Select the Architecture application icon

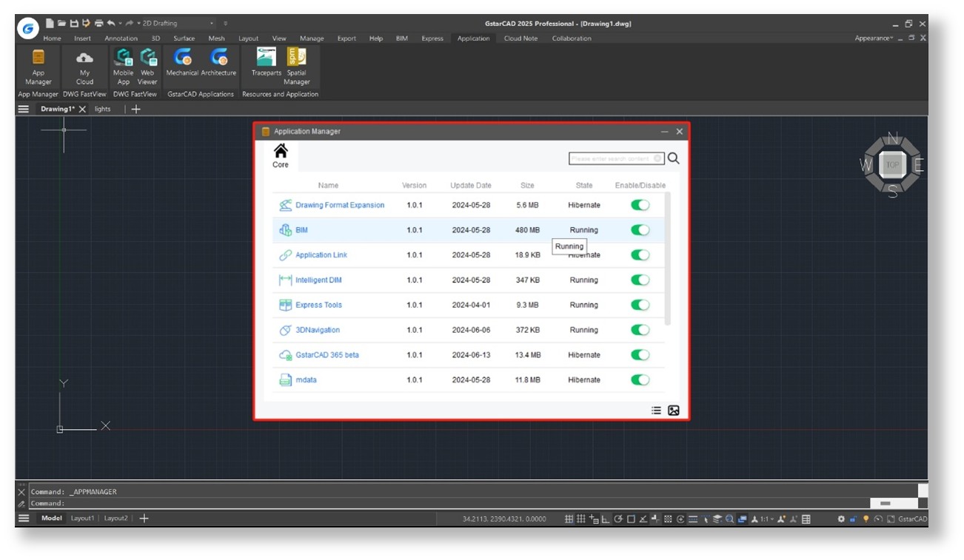tap(218, 58)
